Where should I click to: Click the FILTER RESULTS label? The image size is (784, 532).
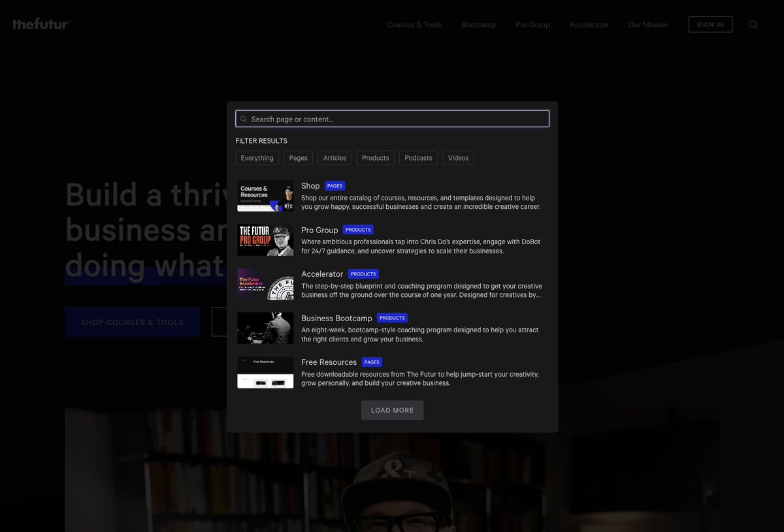(261, 141)
